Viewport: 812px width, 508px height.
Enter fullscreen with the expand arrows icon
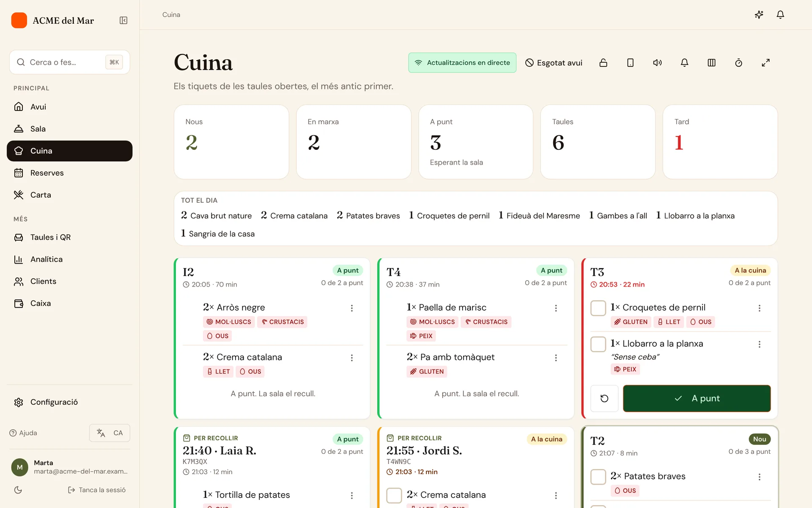pos(765,63)
